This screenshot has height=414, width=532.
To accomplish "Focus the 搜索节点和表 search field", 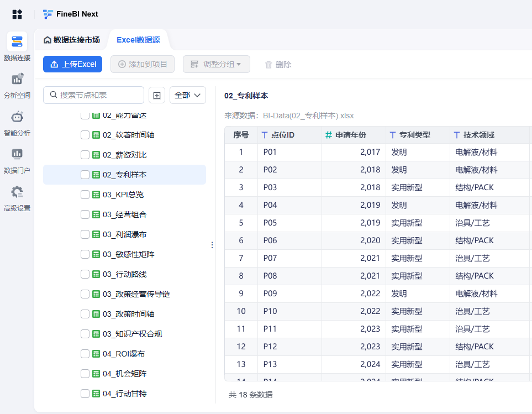I will point(94,95).
